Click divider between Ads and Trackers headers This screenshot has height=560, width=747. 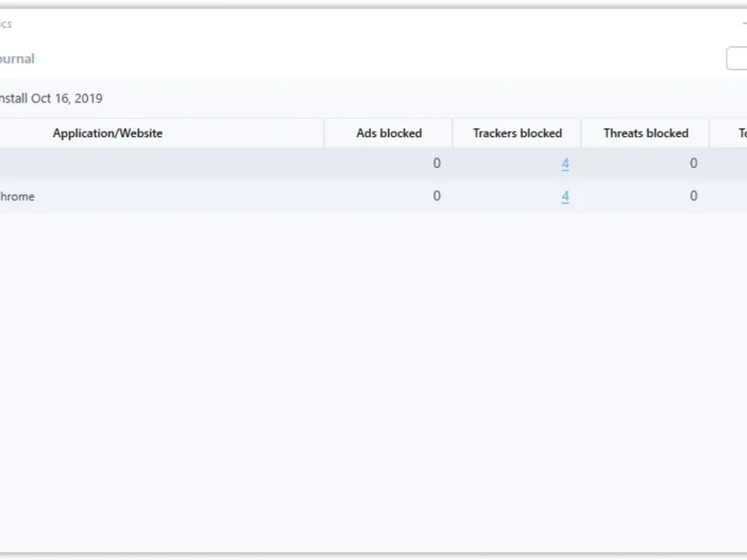click(x=452, y=133)
